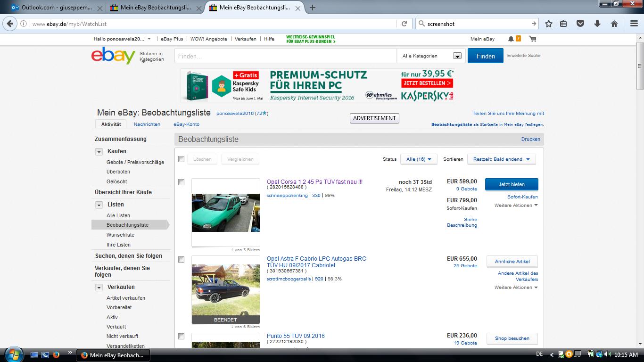Collapse the Listen sidebar section
This screenshot has width=644, height=362.
[x=99, y=205]
